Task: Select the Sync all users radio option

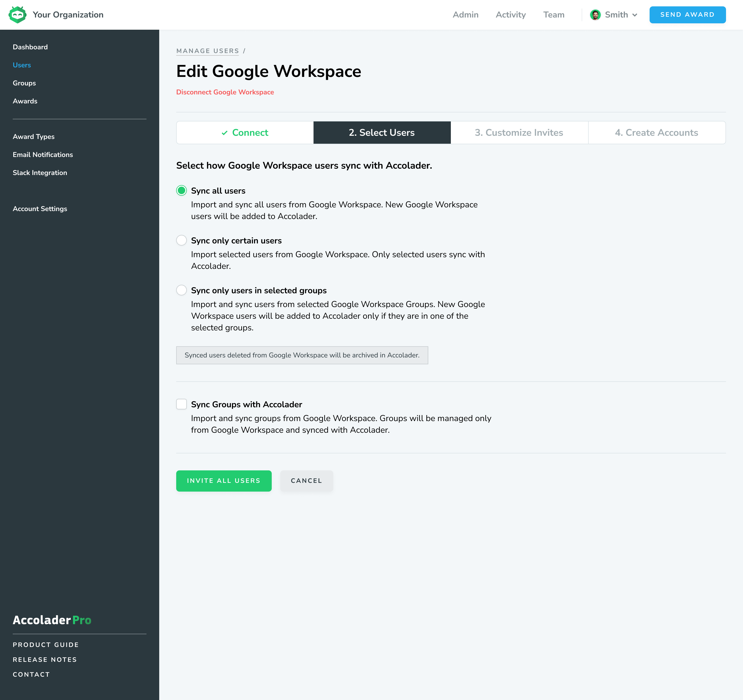Action: (x=181, y=190)
